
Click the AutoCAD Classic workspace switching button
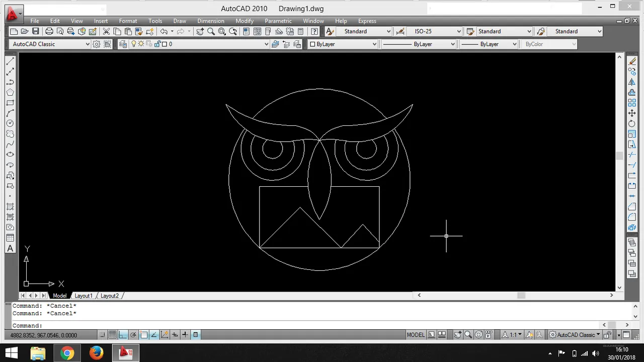(574, 334)
